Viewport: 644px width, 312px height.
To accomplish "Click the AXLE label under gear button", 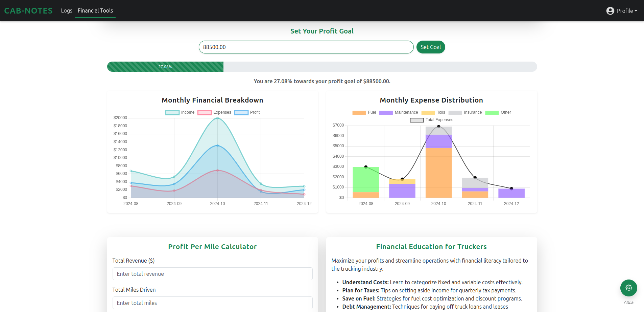I will coord(629,303).
